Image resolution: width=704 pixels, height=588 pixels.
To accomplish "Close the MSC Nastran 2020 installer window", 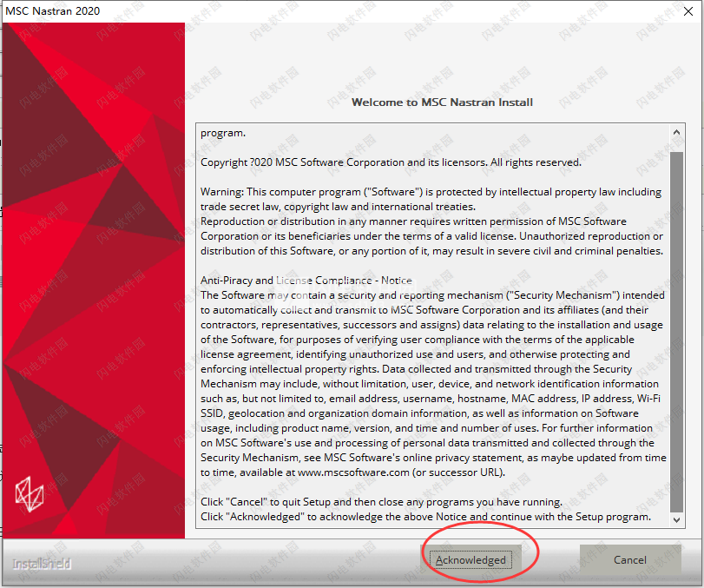I will tap(688, 11).
